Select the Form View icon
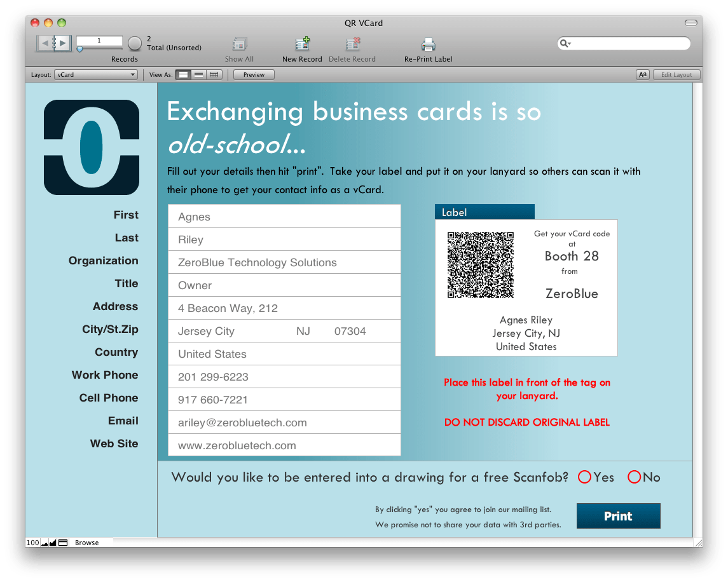Image resolution: width=728 pixels, height=582 pixels. (x=183, y=74)
